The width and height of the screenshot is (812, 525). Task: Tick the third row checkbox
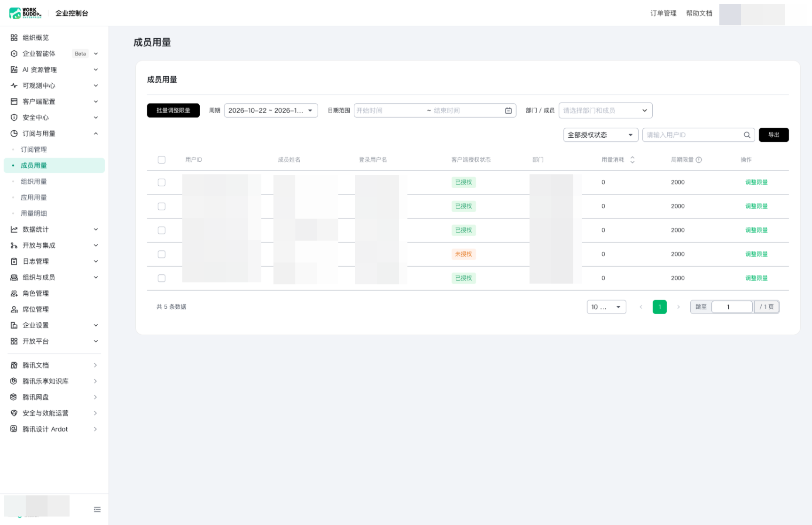pyautogui.click(x=162, y=230)
